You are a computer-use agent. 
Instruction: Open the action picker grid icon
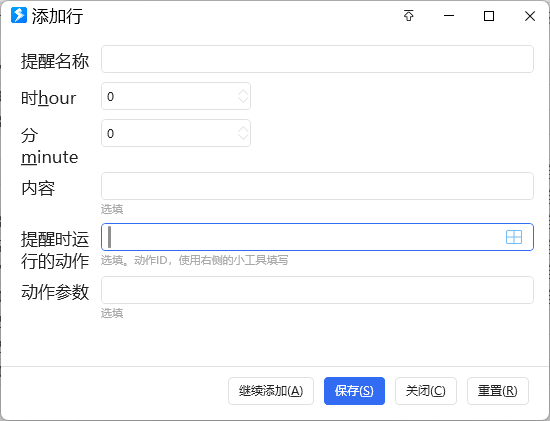[514, 237]
